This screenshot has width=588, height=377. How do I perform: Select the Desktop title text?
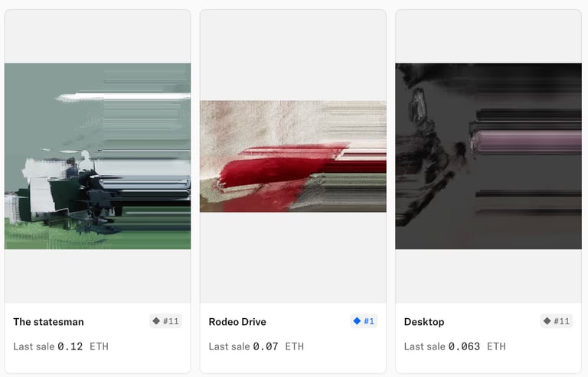(424, 322)
